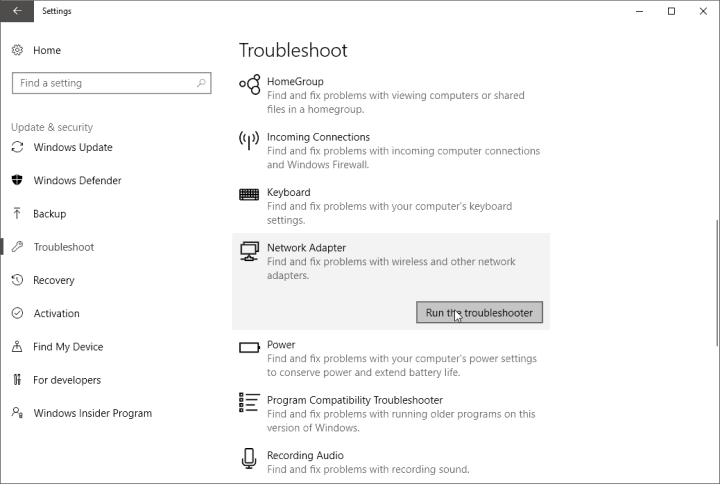
Task: Expand the Power troubleshooter entry
Action: [x=281, y=345]
